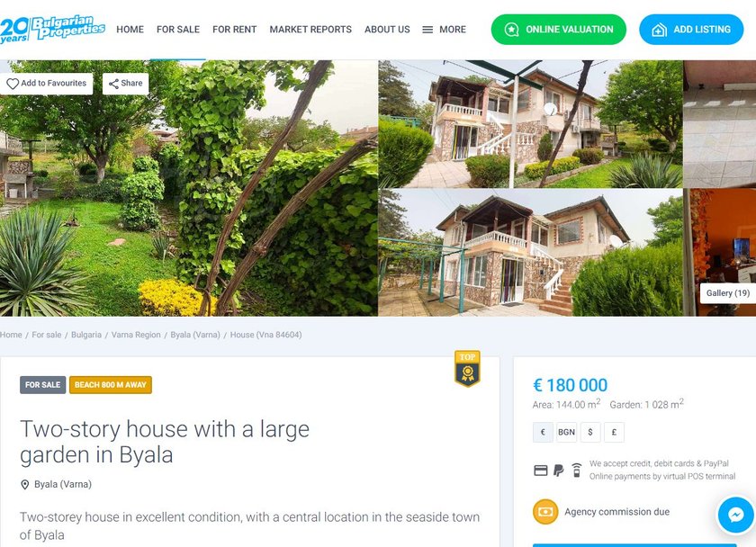Open the MARKET REPORTS menu item
This screenshot has height=547, width=756.
point(310,30)
